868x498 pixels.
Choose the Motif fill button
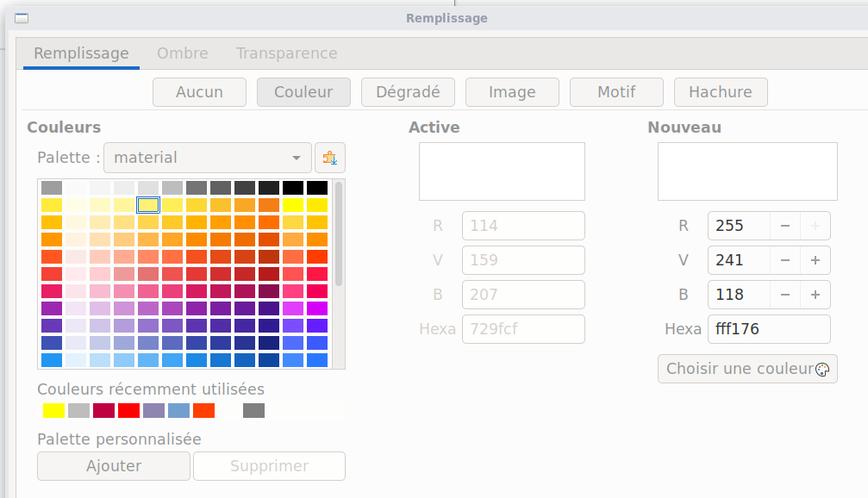point(616,92)
